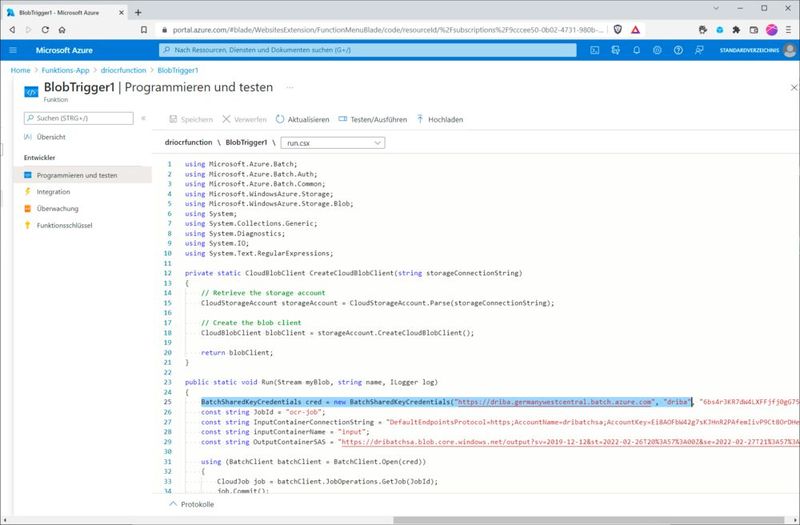The width and height of the screenshot is (800, 525).
Task: Bookmark this page in browser
Action: [x=144, y=30]
